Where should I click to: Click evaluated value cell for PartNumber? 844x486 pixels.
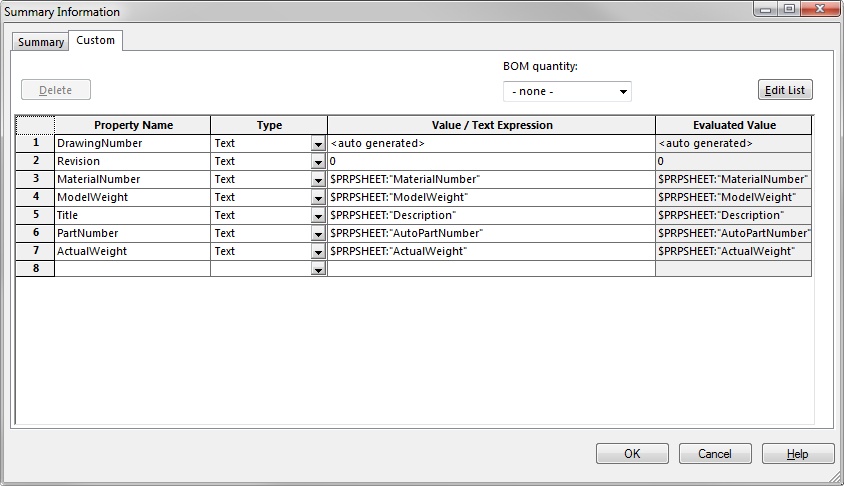734,233
